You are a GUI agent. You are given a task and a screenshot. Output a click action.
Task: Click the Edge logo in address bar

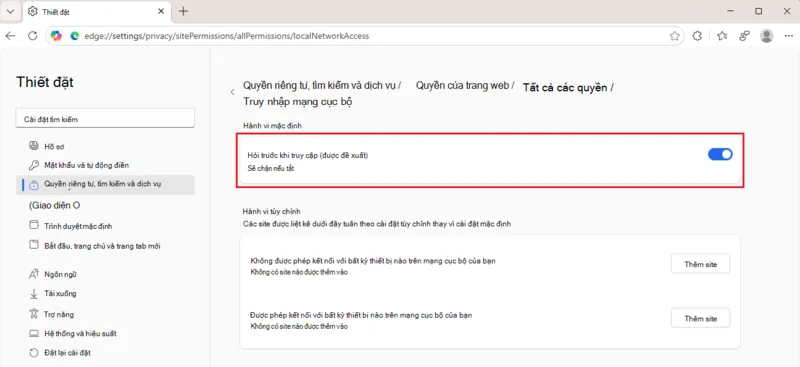click(x=74, y=36)
